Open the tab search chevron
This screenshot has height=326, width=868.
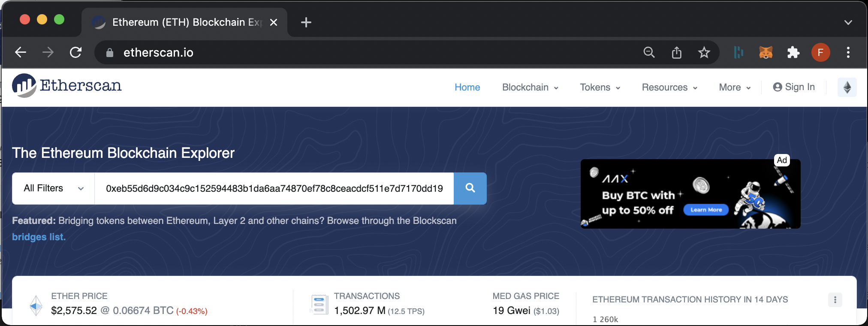click(848, 22)
